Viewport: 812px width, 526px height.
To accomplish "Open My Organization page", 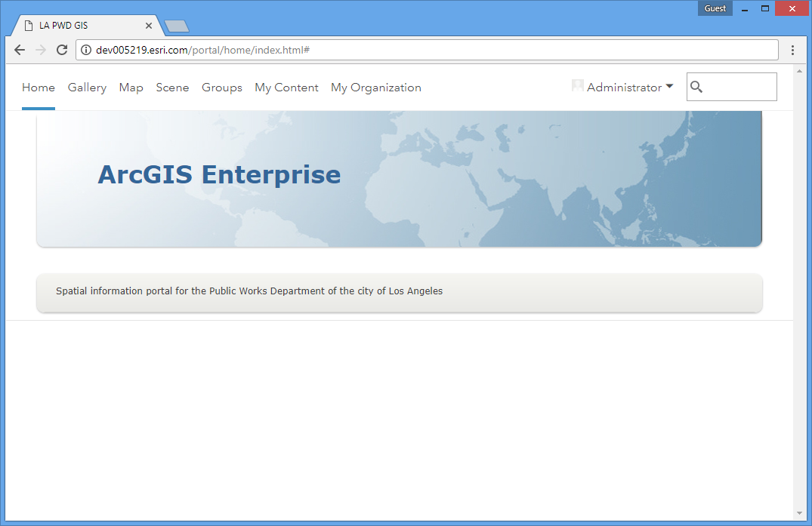I will click(375, 88).
